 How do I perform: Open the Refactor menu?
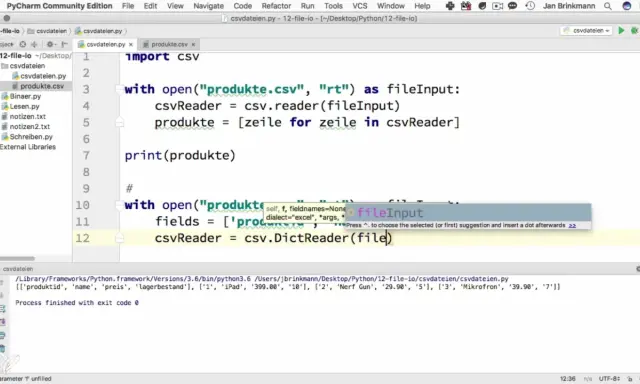pos(276,6)
